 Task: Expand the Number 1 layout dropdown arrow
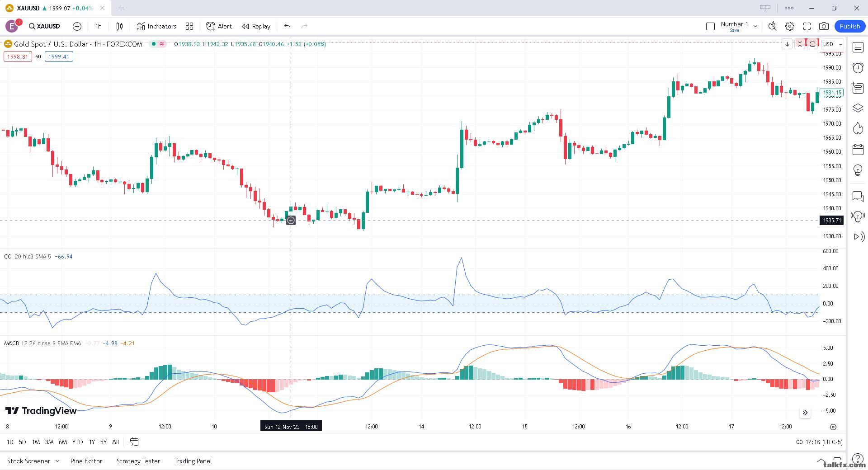(x=755, y=26)
